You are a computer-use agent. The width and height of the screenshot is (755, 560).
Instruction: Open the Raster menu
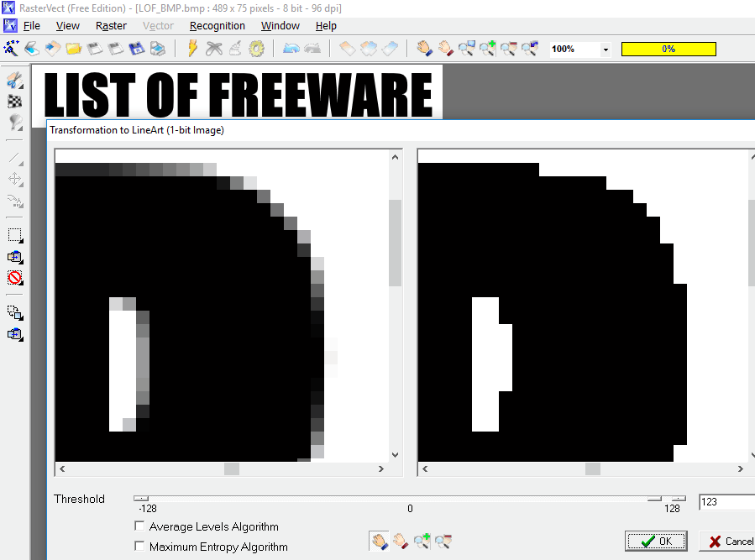click(x=111, y=25)
